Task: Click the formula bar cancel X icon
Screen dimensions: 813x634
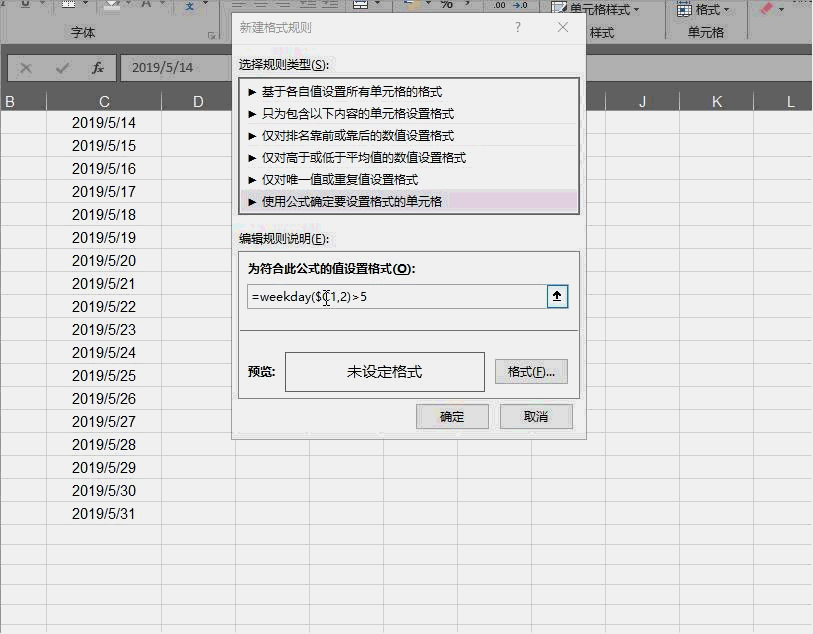Action: [25, 68]
